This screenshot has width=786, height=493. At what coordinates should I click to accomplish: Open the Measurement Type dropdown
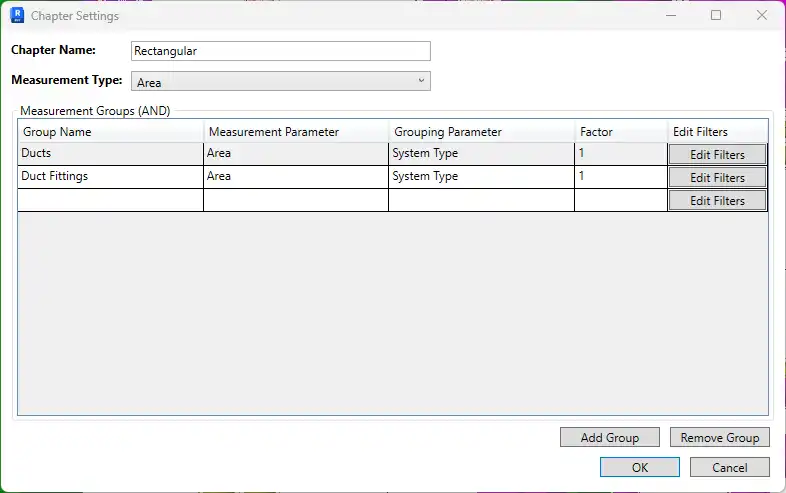pos(281,81)
